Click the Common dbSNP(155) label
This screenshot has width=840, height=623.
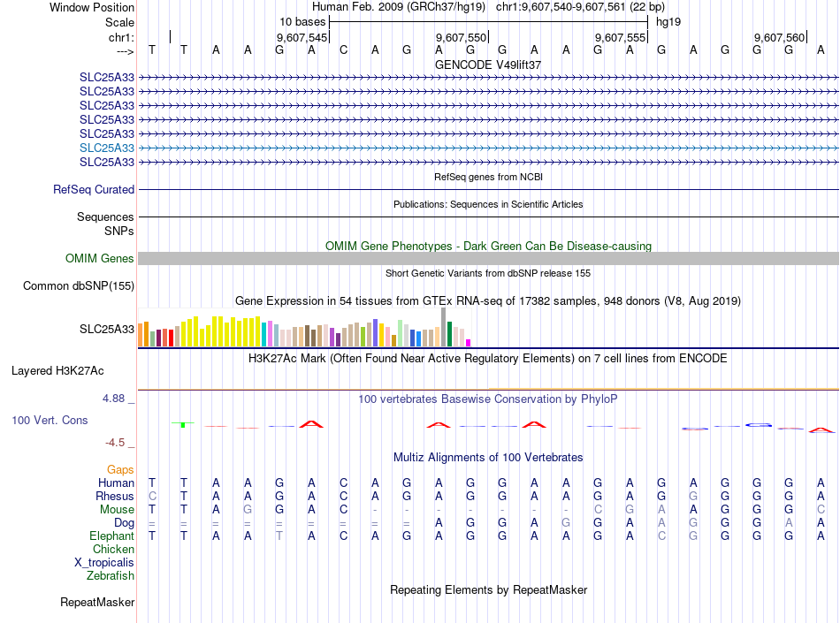coord(78,285)
